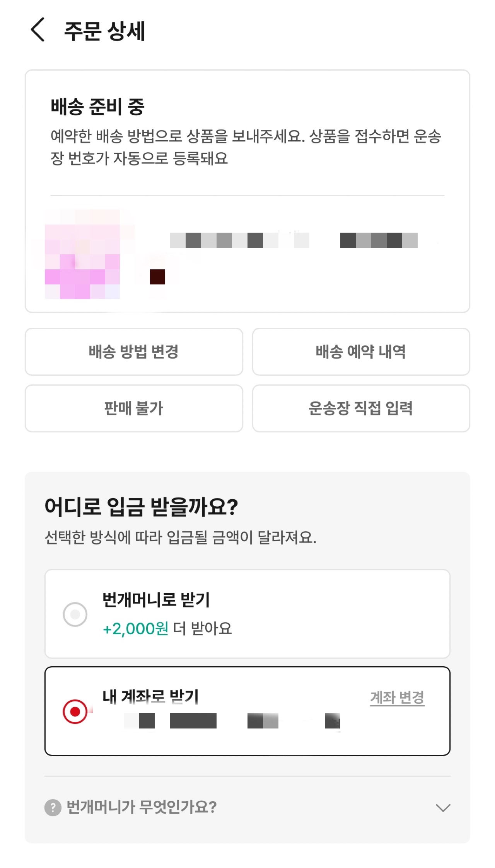Viewport: 495px width, 868px height.
Task: Click the gray question mark icon
Action: tap(53, 807)
